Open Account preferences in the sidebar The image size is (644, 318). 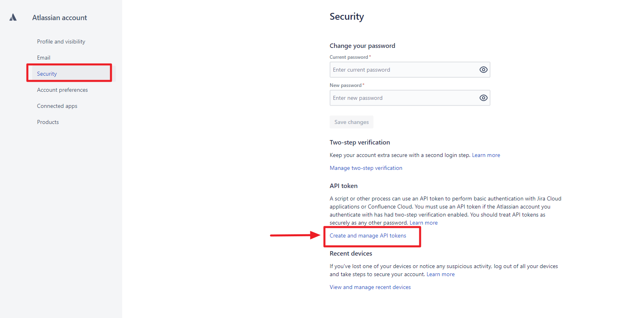tap(62, 90)
